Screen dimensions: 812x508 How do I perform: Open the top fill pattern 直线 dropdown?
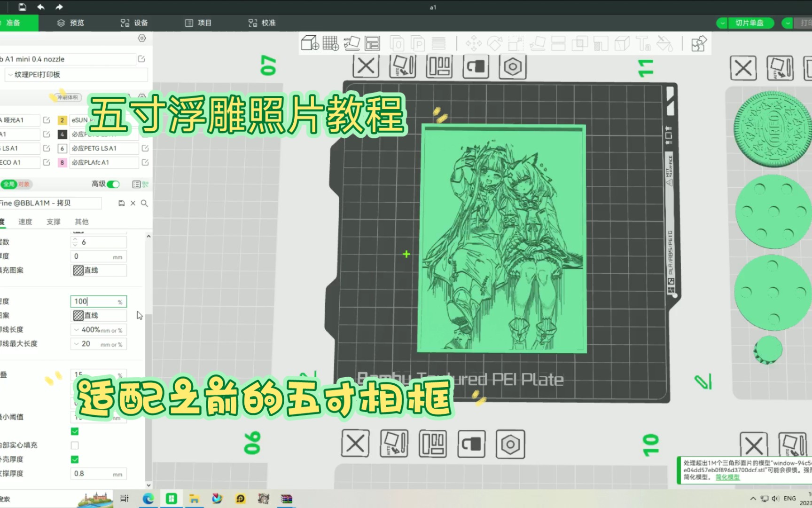click(x=99, y=270)
